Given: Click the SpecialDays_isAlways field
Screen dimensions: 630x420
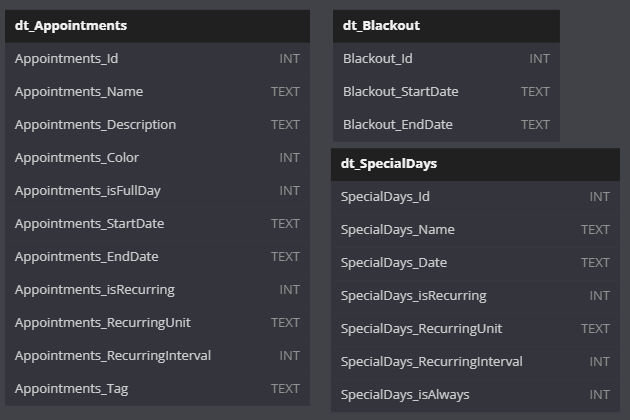Looking at the screenshot, I should [475, 395].
